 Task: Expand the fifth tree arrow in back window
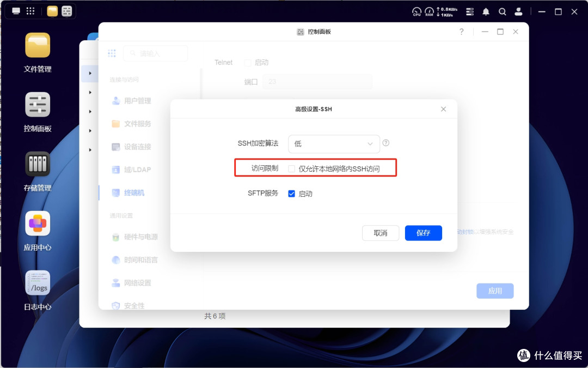point(90,150)
